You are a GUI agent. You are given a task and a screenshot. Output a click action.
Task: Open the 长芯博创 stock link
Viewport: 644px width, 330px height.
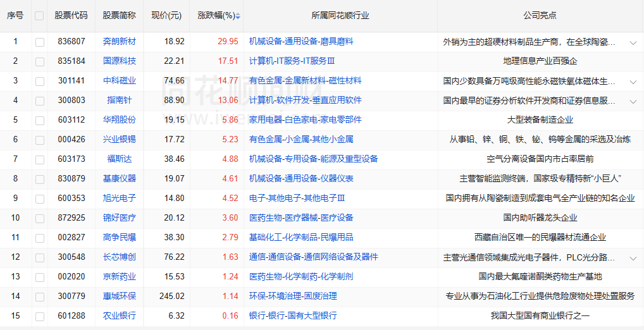pyautogui.click(x=119, y=257)
